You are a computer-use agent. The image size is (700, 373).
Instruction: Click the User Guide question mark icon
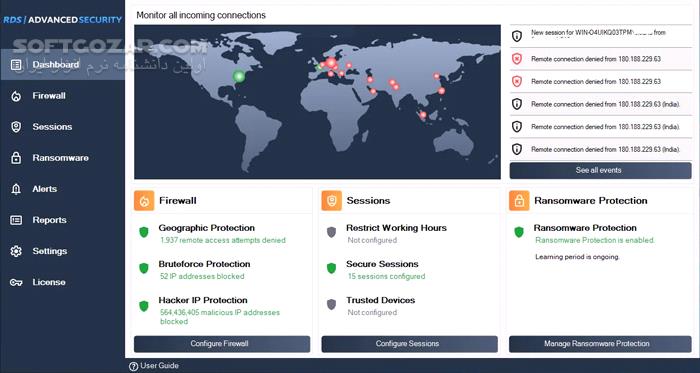point(133,366)
